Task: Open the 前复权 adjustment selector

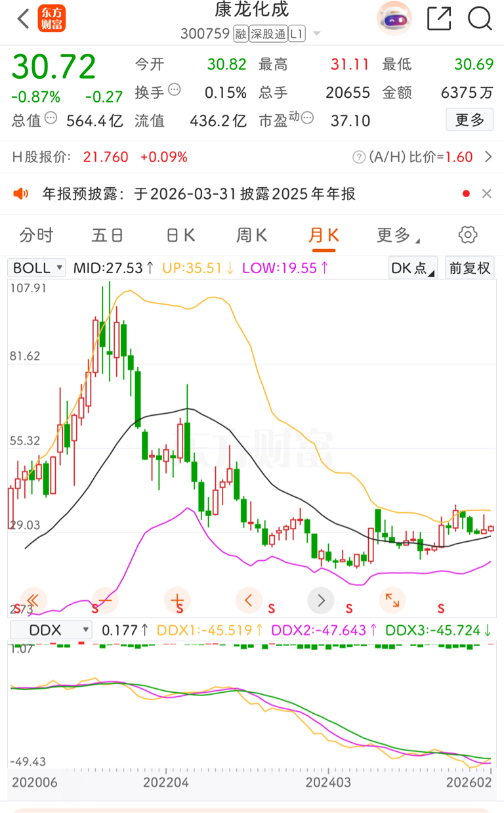Action: [469, 268]
